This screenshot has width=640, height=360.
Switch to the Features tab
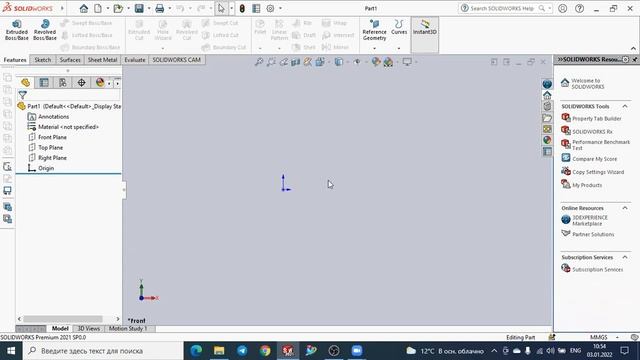pos(15,60)
